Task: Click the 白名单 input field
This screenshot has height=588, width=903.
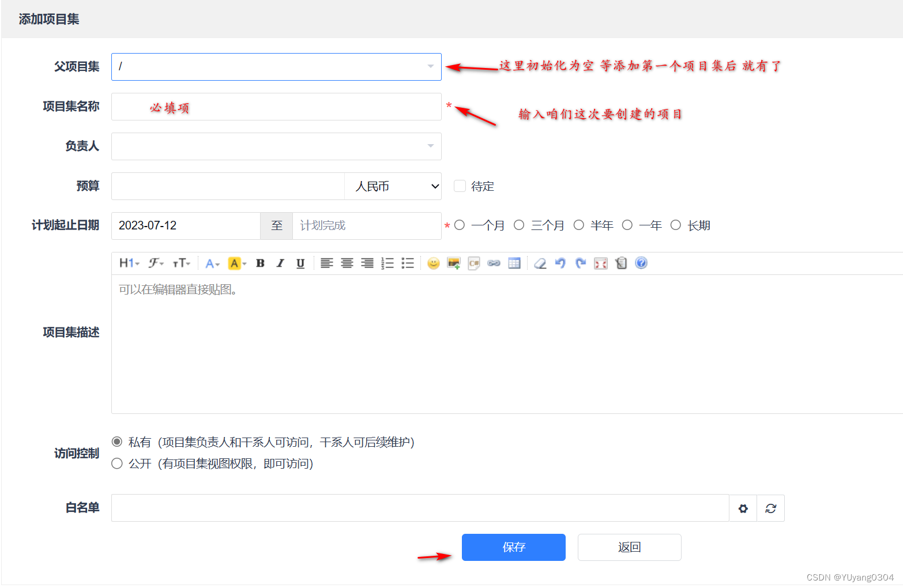Action: click(420, 508)
